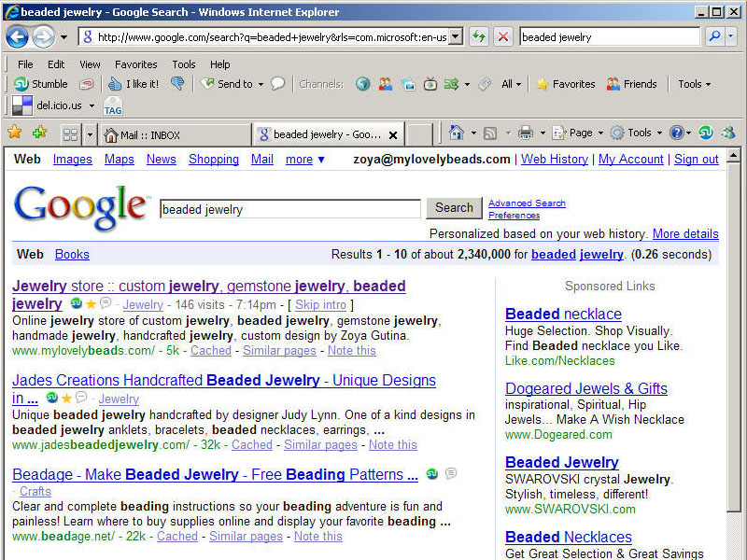747x560 pixels.
Task: Open the Favorites Center star icon
Action: pyautogui.click(x=14, y=133)
